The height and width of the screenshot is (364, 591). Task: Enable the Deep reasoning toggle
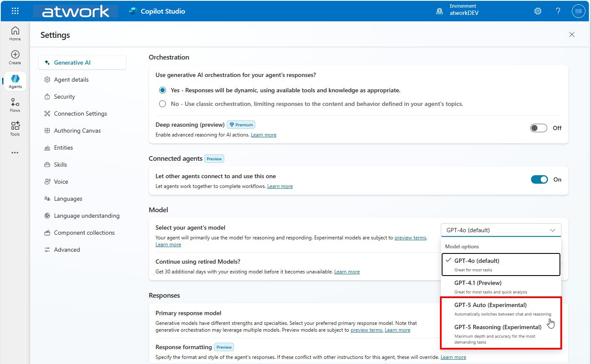(538, 128)
